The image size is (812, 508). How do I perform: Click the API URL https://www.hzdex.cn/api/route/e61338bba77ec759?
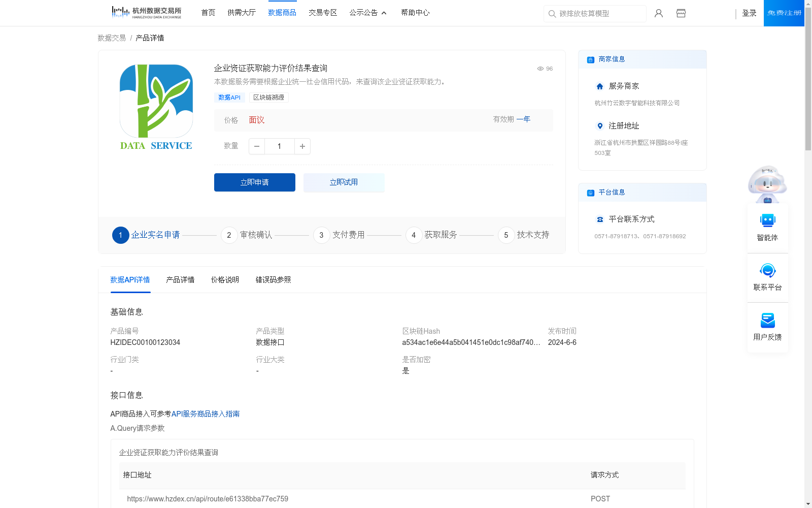tap(208, 499)
